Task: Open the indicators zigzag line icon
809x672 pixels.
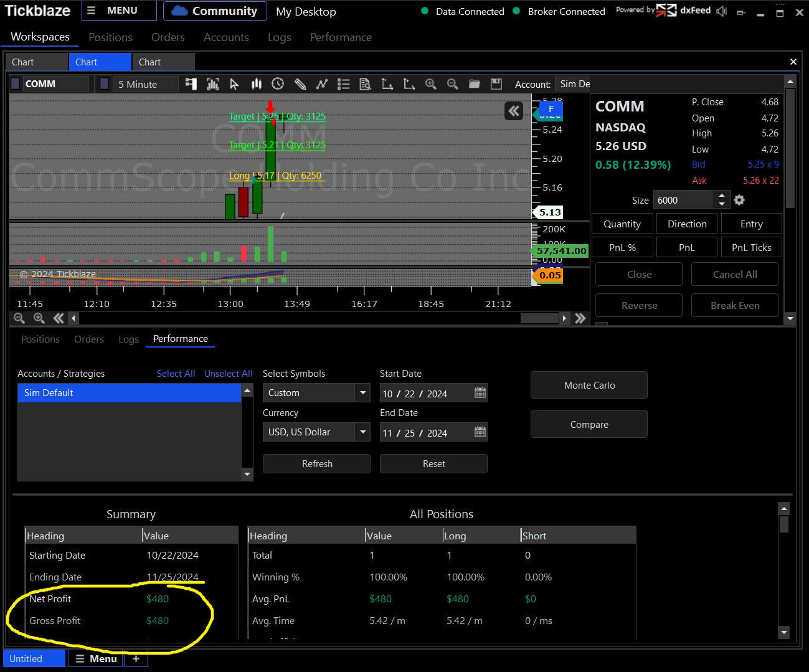Action: 321,84
